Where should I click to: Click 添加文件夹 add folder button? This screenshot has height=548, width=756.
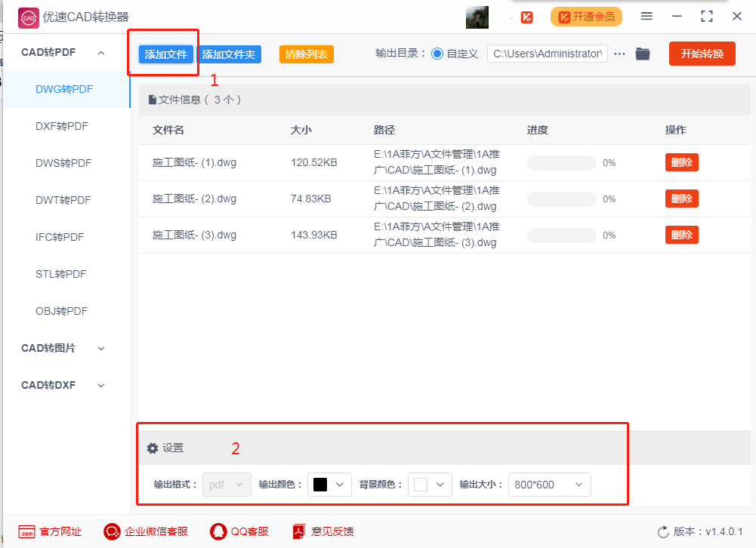[x=229, y=54]
